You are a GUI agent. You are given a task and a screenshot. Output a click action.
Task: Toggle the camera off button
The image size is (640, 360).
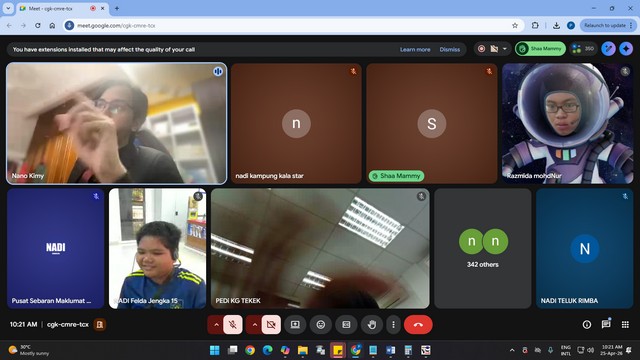tap(271, 324)
